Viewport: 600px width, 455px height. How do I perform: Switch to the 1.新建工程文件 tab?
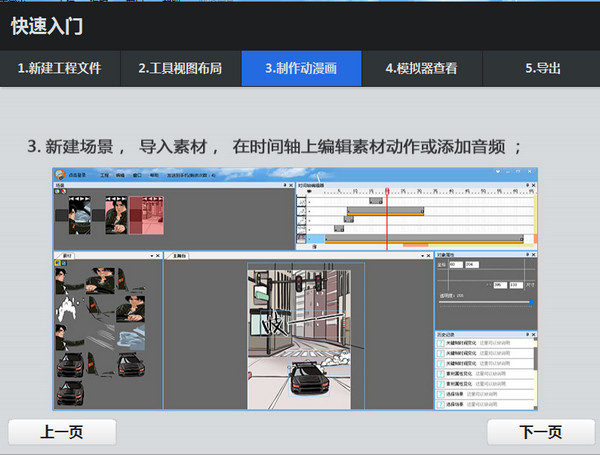[x=59, y=69]
